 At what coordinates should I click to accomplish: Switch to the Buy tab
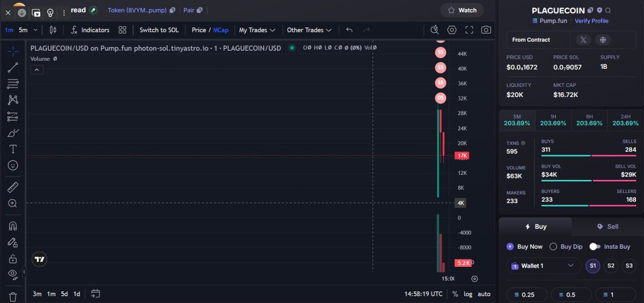click(536, 226)
